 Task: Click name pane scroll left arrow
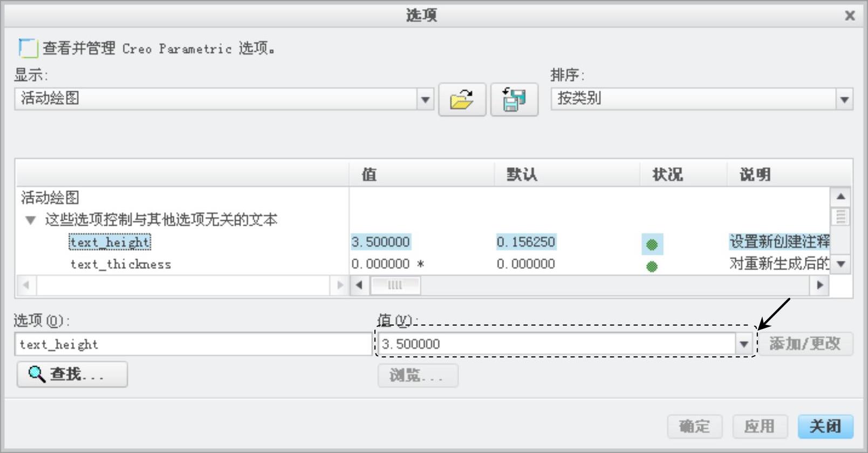(26, 285)
